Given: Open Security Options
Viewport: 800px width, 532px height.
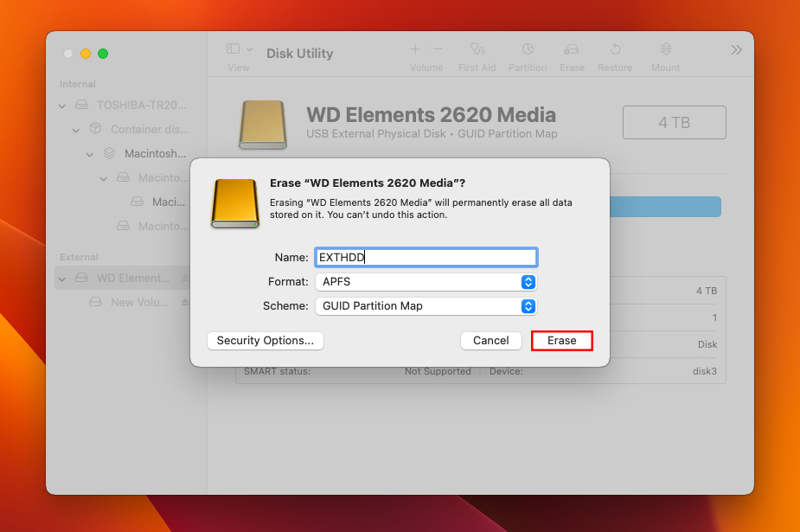Looking at the screenshot, I should coord(266,341).
